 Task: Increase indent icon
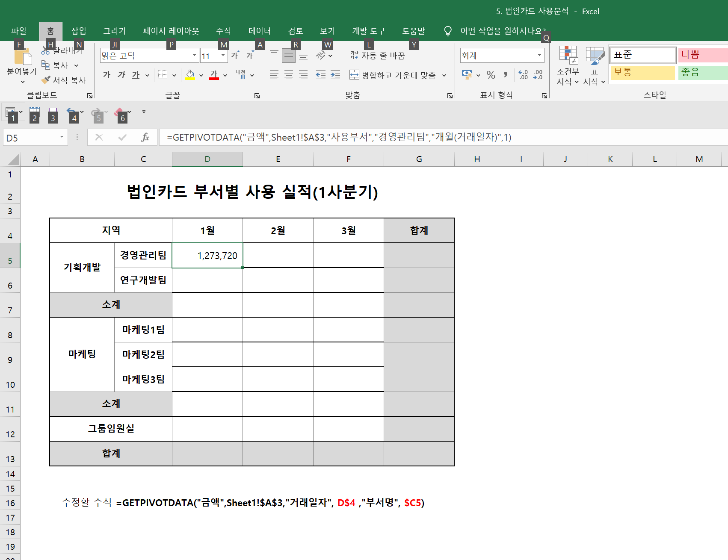335,75
